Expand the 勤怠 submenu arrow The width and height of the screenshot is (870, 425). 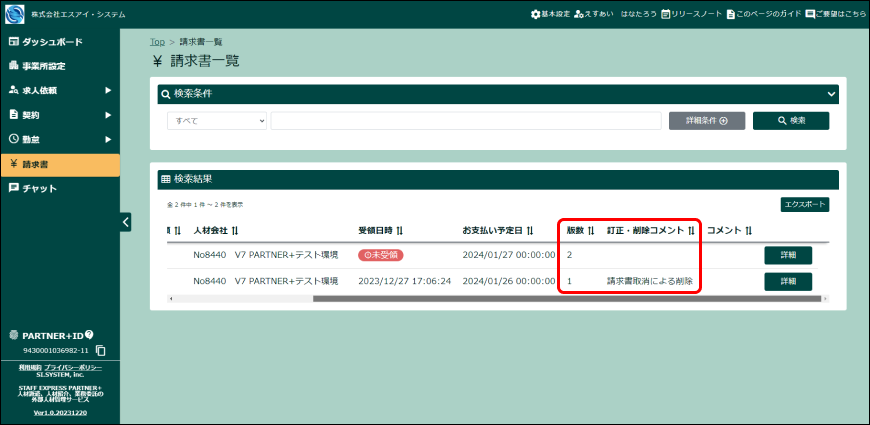(108, 139)
